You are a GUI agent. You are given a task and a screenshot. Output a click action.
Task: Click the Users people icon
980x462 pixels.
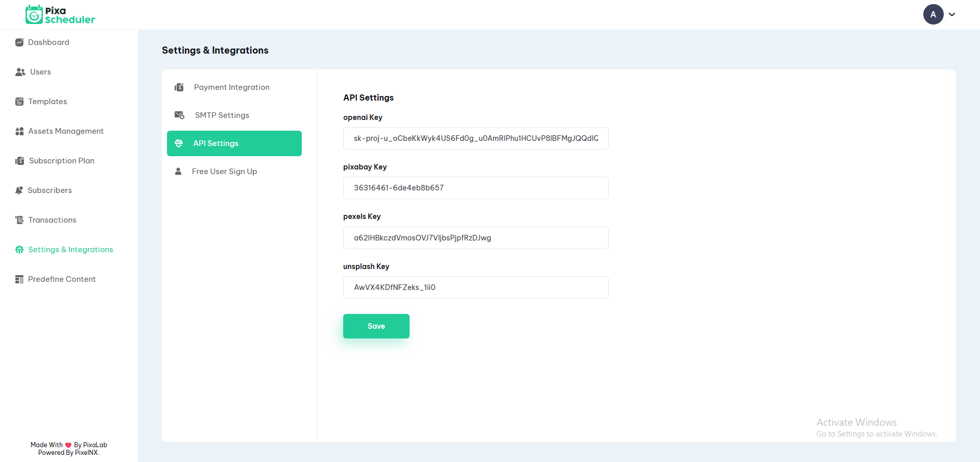tap(20, 72)
